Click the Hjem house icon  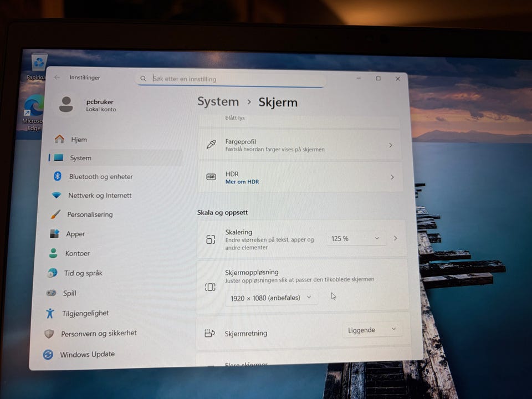pyautogui.click(x=59, y=139)
